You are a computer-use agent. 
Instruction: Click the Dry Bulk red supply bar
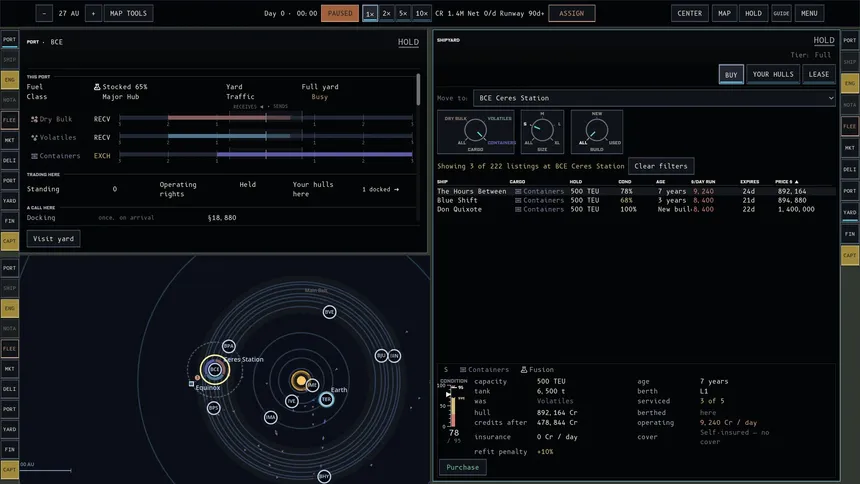pyautogui.click(x=229, y=117)
